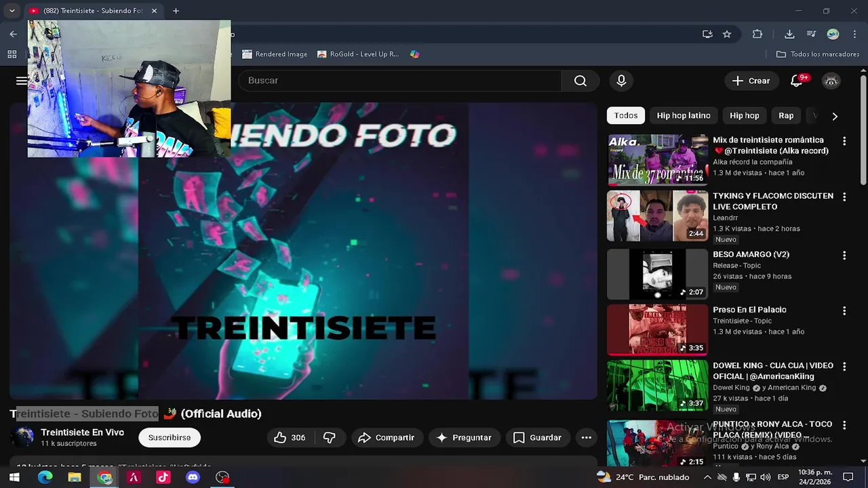Open DOWEL KING CUA CUA thumbnail
The width and height of the screenshot is (868, 488).
point(657,385)
